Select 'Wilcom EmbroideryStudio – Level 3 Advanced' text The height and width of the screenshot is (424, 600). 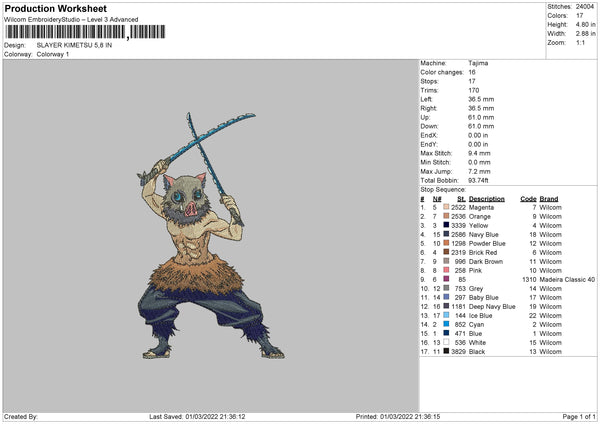tap(71, 20)
